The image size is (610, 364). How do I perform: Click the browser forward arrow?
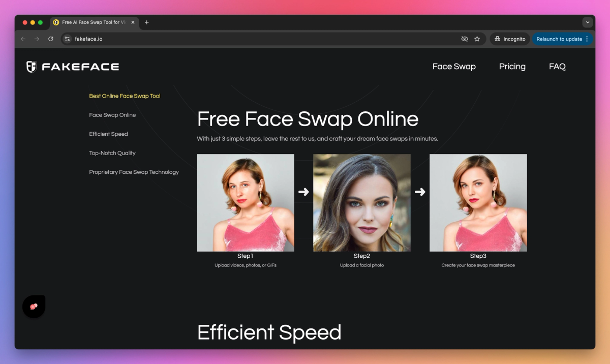pos(37,39)
